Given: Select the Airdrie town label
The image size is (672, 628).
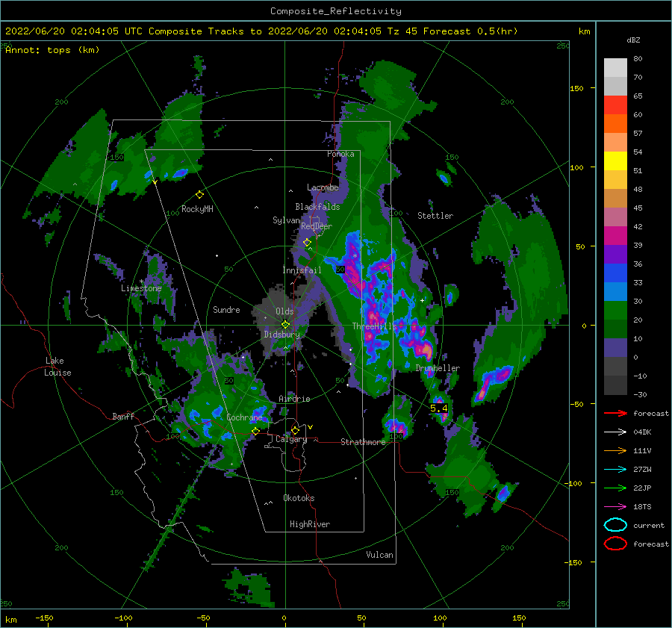Looking at the screenshot, I should (294, 399).
